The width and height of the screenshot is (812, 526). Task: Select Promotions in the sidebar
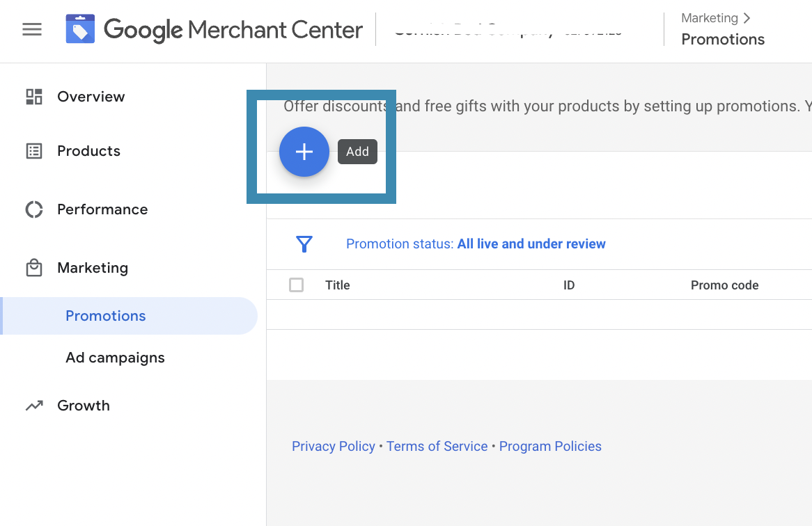[x=106, y=316]
